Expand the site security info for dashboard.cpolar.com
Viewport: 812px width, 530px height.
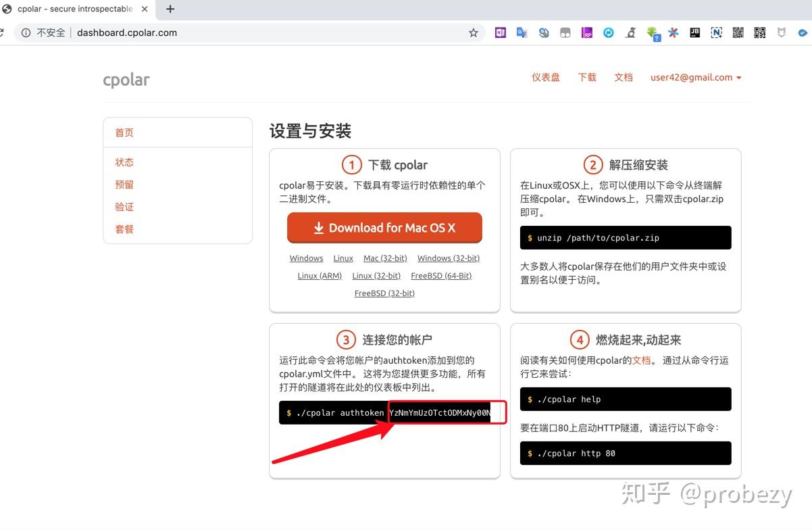(x=26, y=32)
